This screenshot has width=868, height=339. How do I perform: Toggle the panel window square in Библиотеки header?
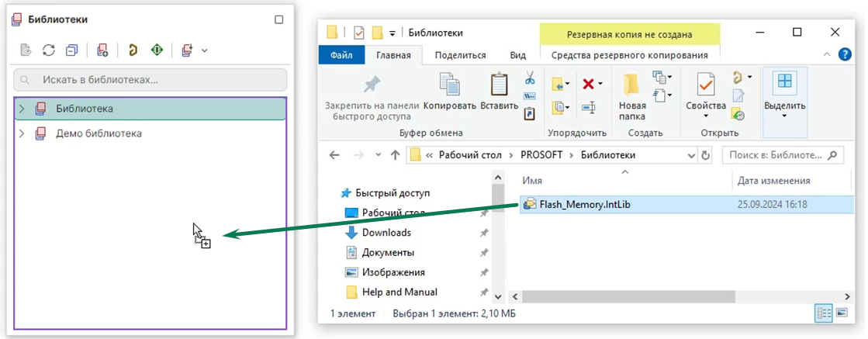point(279,19)
